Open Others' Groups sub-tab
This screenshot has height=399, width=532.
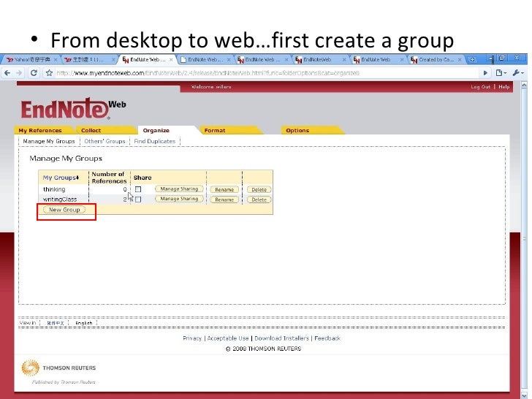click(104, 141)
